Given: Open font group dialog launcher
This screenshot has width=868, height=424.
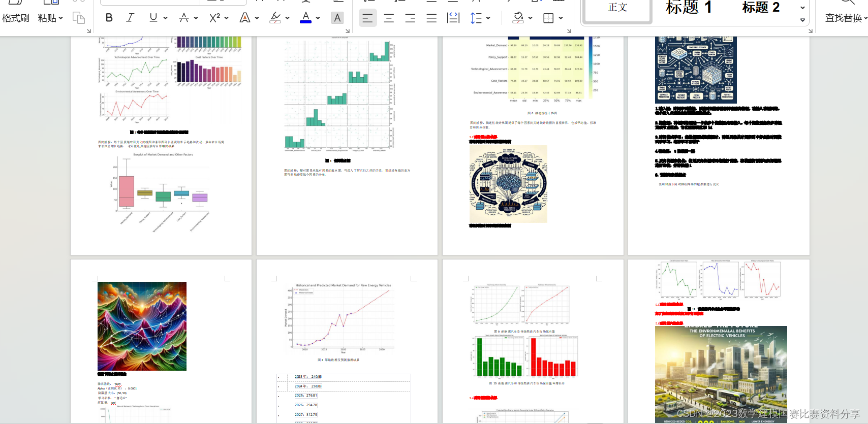Looking at the screenshot, I should (348, 31).
